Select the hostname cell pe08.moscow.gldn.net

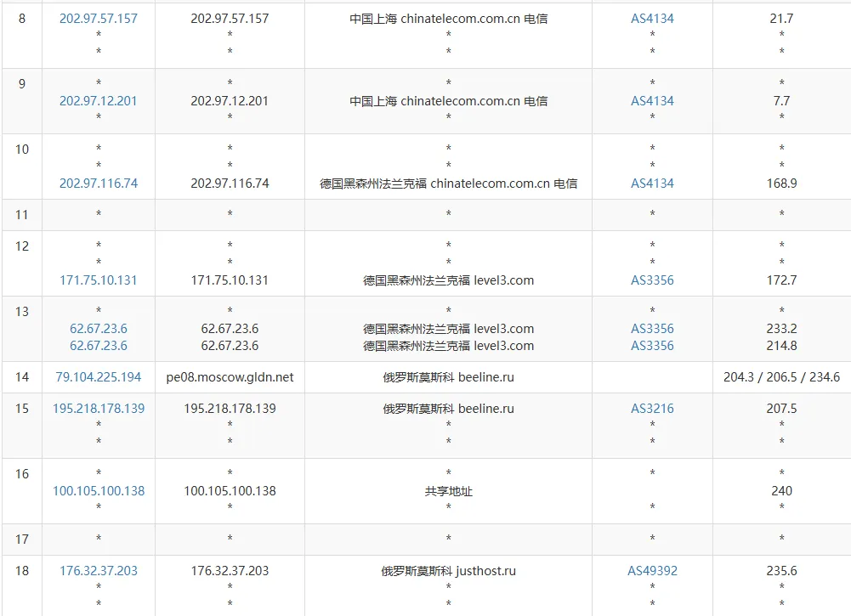229,376
